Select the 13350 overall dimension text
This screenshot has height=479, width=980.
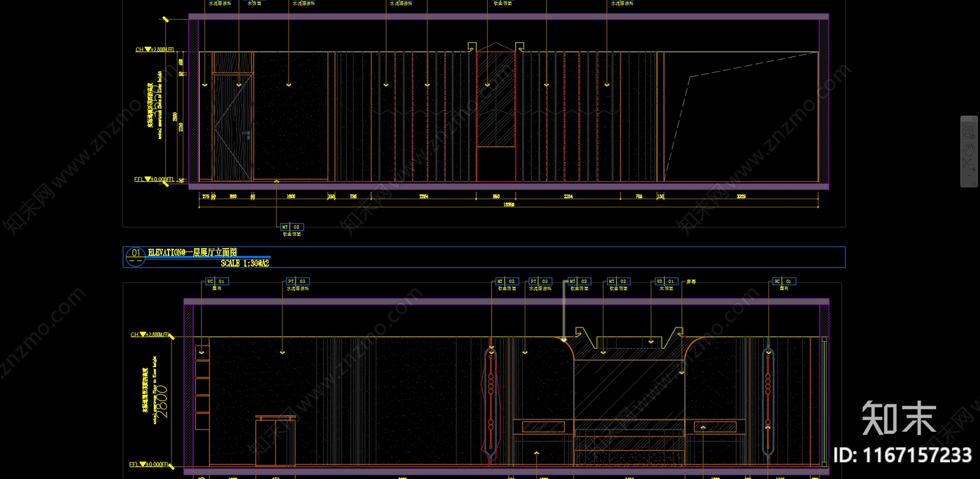click(x=508, y=205)
